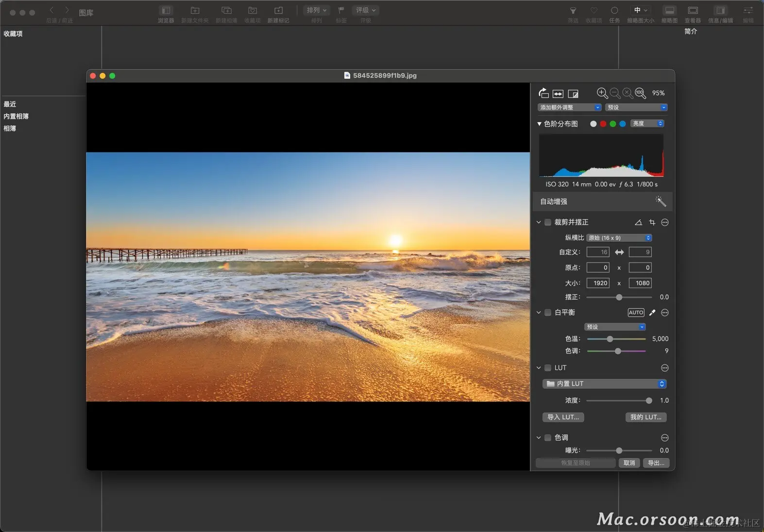Click the 导出... export button
This screenshot has height=532, width=764.
[656, 463]
